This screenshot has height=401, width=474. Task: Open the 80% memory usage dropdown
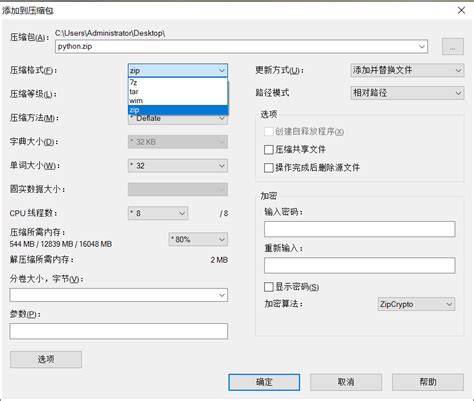[x=198, y=239]
